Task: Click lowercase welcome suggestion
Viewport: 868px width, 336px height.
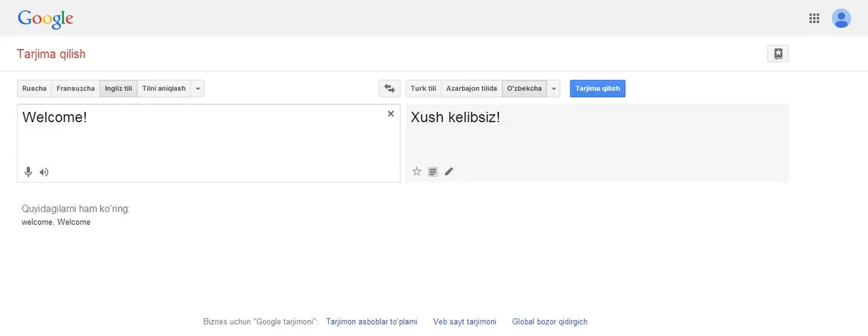Action: click(x=37, y=223)
